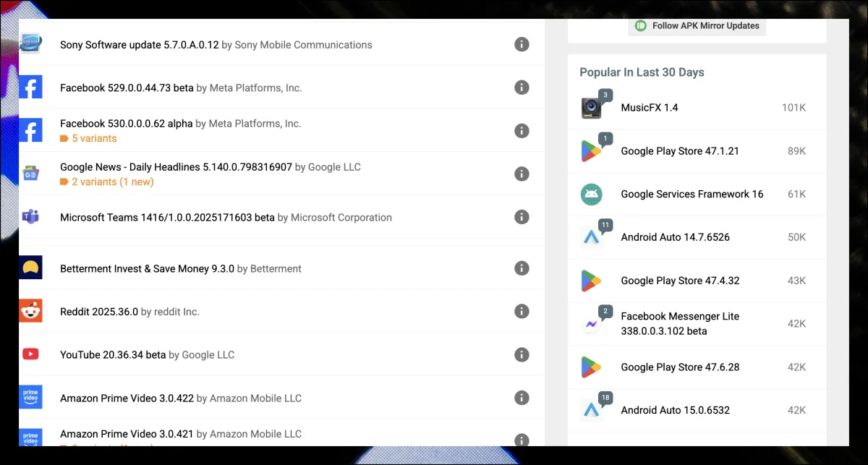Open Betterment Invest & Save Money 9.3.0
Viewport: 868px width, 465px height.
147,268
